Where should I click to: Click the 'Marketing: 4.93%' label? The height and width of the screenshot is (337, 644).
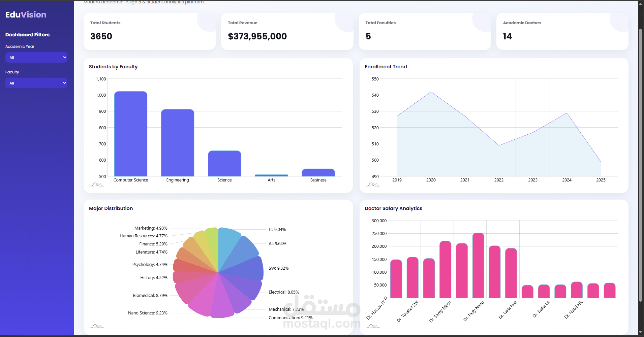coord(151,228)
